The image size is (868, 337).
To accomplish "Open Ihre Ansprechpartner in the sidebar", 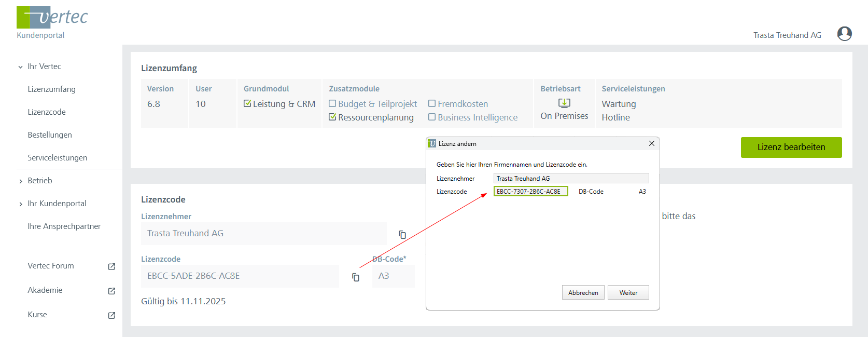I will click(x=64, y=226).
